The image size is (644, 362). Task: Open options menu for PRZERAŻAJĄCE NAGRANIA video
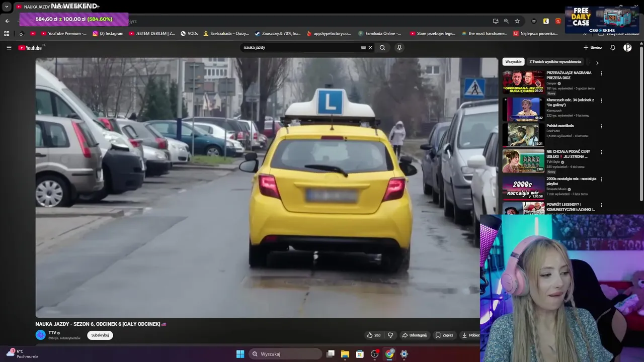click(x=601, y=73)
